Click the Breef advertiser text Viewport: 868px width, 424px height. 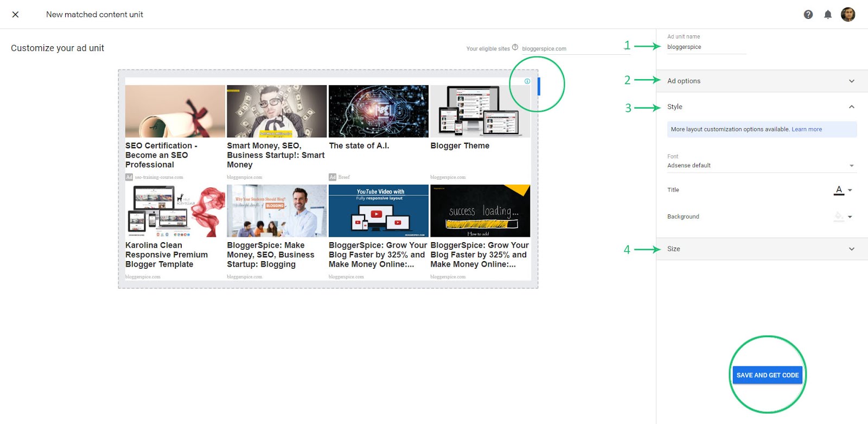(x=344, y=177)
